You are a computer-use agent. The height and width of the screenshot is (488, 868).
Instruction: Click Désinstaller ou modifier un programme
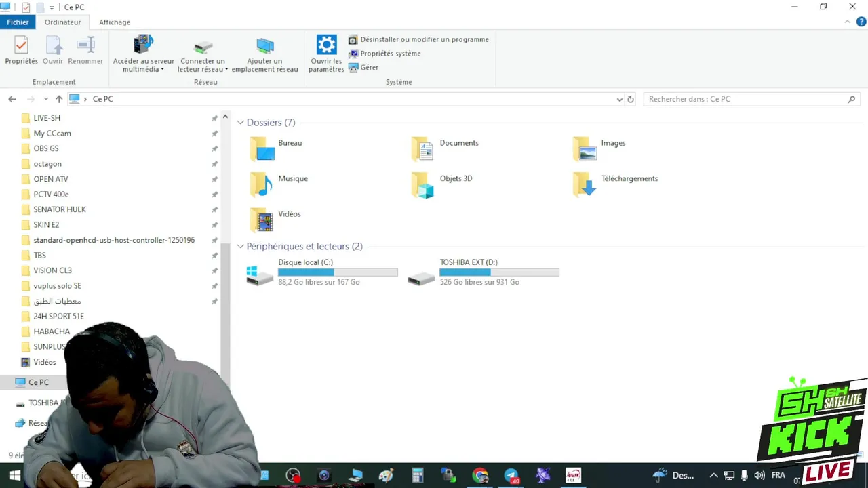point(418,39)
